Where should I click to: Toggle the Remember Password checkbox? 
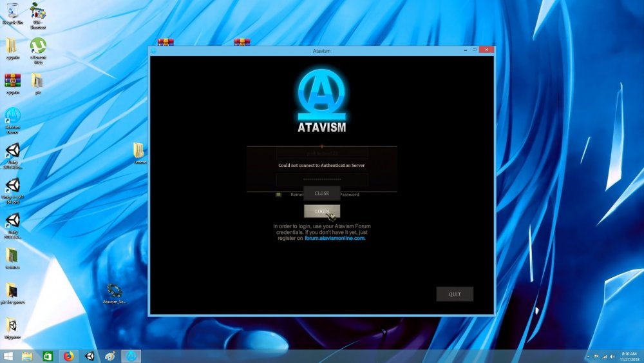(278, 194)
